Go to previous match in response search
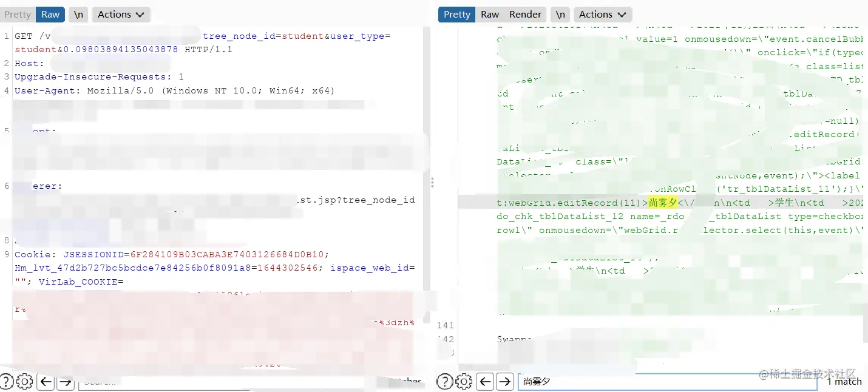This screenshot has height=392, width=868. [x=484, y=382]
